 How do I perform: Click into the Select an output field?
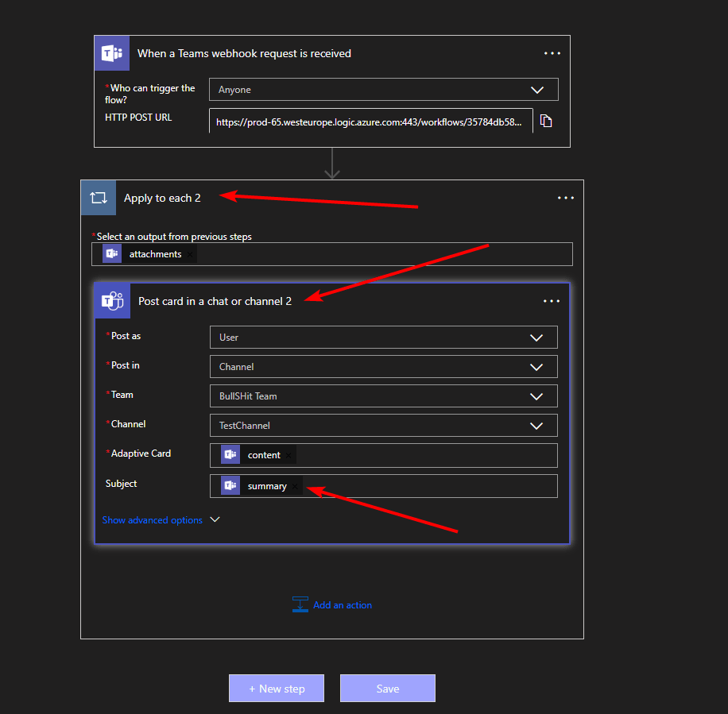pyautogui.click(x=332, y=254)
